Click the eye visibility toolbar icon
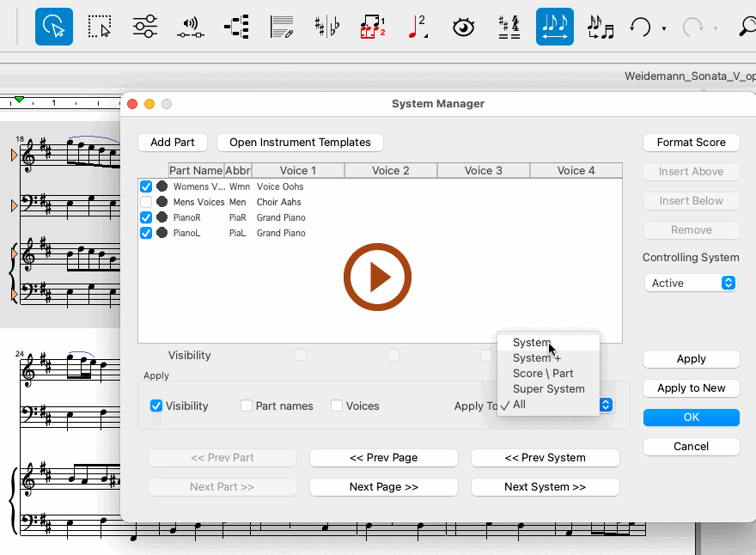This screenshot has height=555, width=756. point(463,27)
